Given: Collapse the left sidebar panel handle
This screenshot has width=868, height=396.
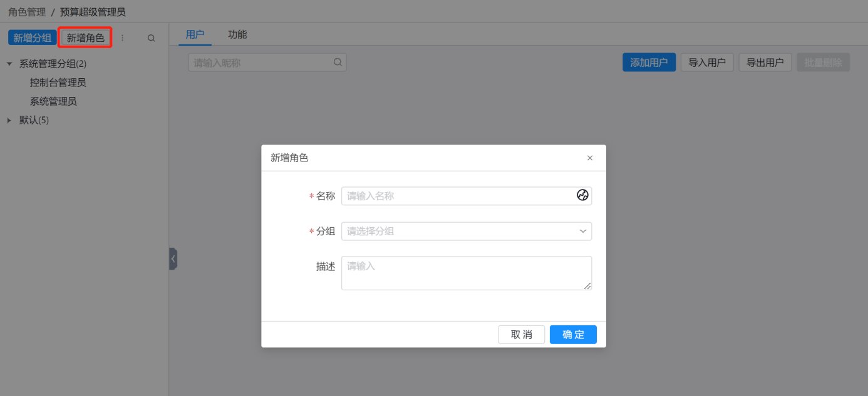Looking at the screenshot, I should (x=173, y=258).
